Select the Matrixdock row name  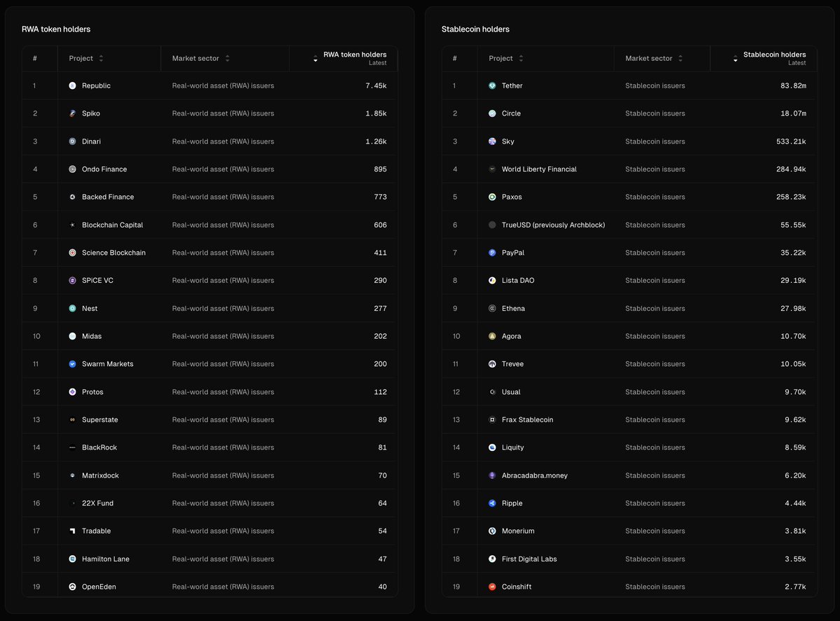100,475
